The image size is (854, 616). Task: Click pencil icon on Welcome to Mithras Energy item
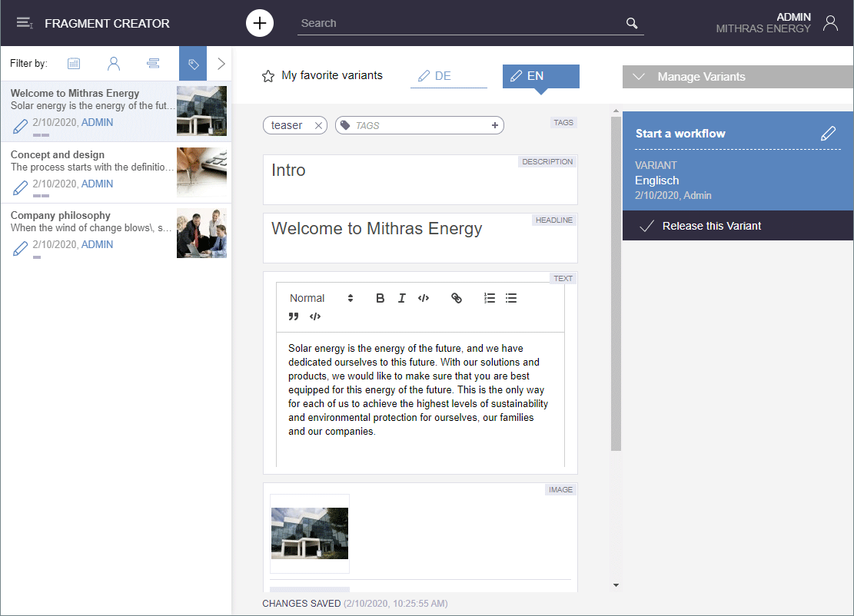(x=20, y=127)
